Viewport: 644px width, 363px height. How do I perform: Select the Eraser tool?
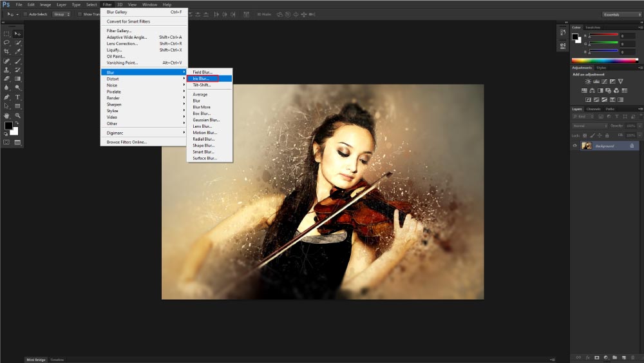(6, 79)
